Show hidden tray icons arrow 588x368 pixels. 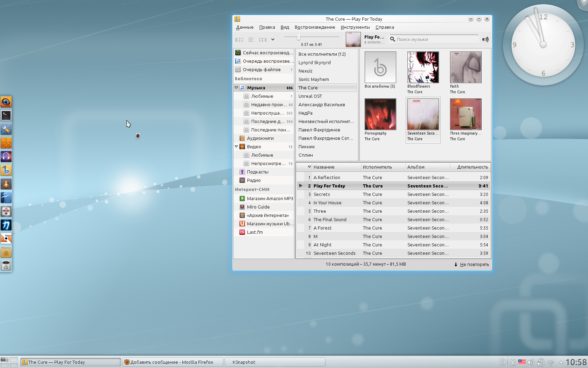tap(561, 362)
